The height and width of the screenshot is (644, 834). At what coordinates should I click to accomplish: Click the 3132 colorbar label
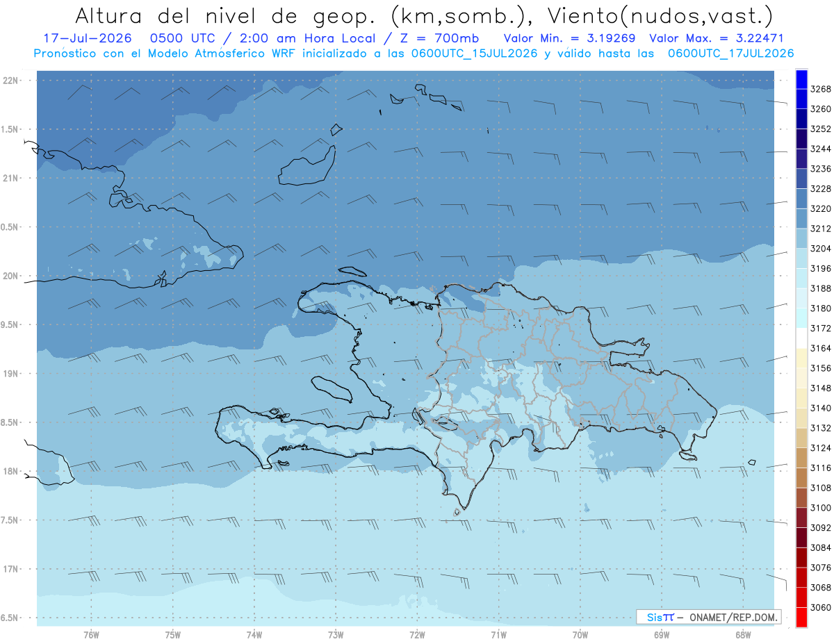pyautogui.click(x=821, y=428)
